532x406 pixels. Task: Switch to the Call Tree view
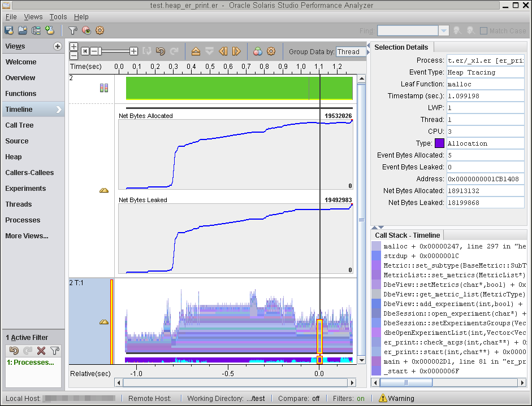[19, 125]
